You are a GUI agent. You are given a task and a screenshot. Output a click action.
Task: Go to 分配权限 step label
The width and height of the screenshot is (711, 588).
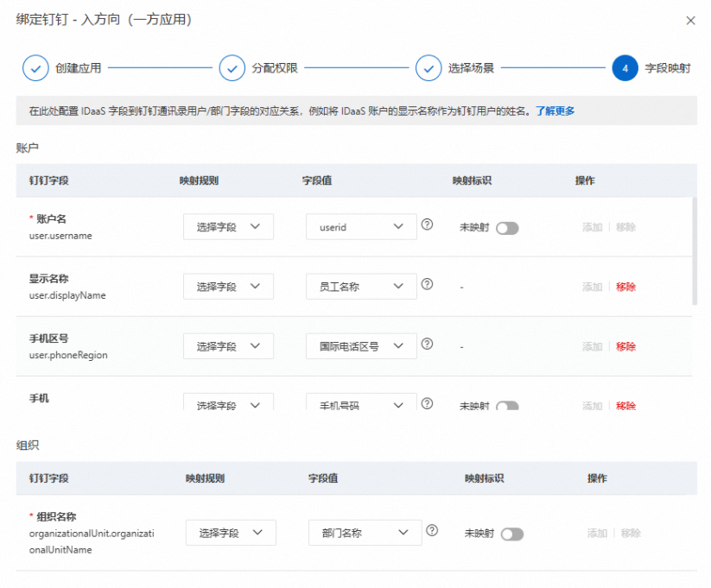275,68
